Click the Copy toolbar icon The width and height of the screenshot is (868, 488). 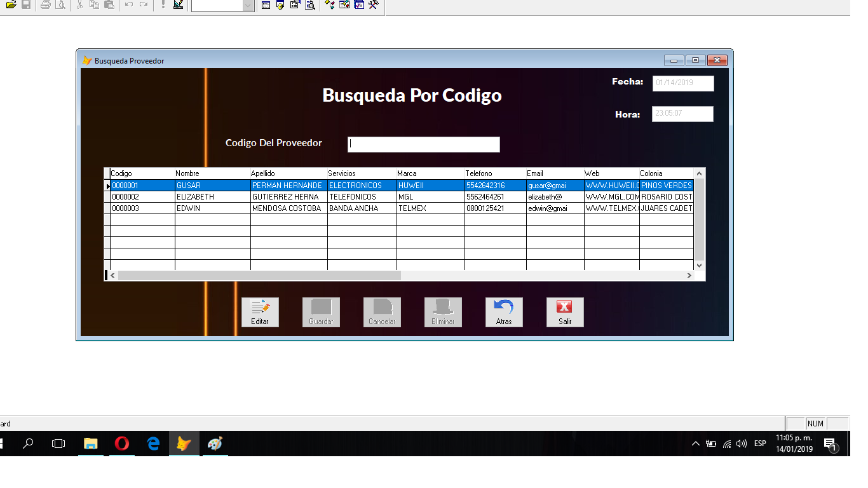[x=94, y=4]
